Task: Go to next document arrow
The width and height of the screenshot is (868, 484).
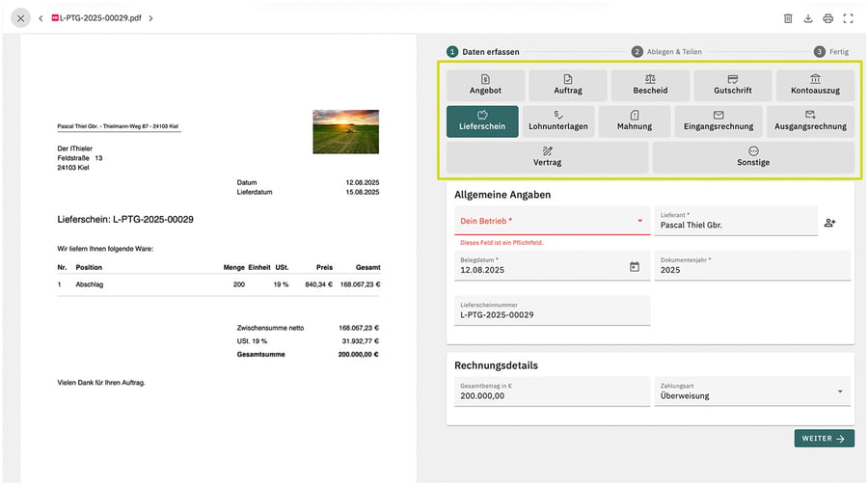Action: coord(150,18)
